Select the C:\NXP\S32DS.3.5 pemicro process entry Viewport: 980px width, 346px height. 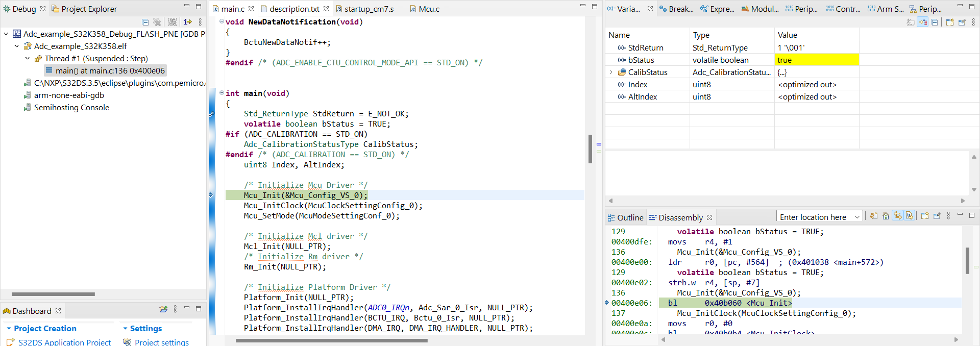114,83
